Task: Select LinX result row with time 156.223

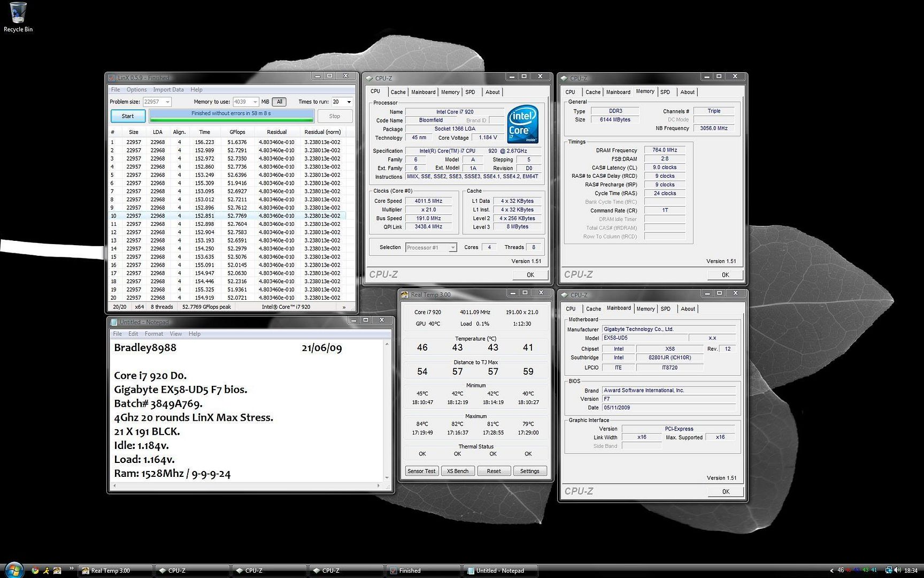Action: pyautogui.click(x=227, y=142)
